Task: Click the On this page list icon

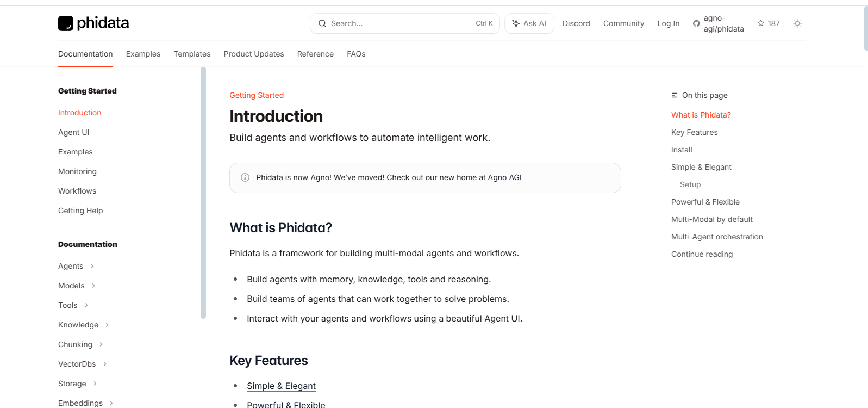Action: tap(675, 95)
